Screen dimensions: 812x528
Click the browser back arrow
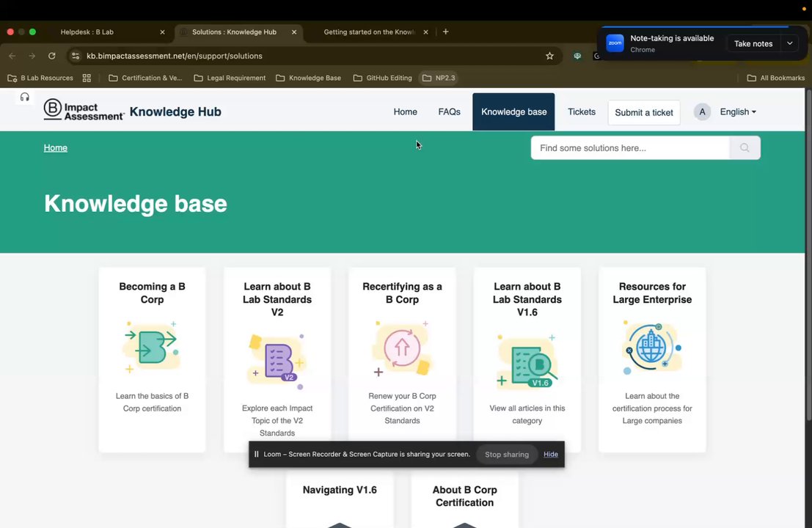(12, 56)
